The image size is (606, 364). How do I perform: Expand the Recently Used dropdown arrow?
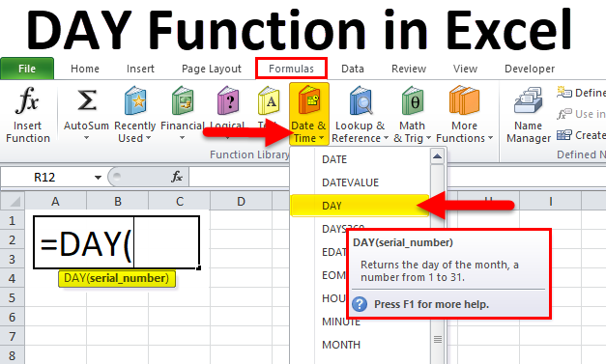[x=149, y=138]
